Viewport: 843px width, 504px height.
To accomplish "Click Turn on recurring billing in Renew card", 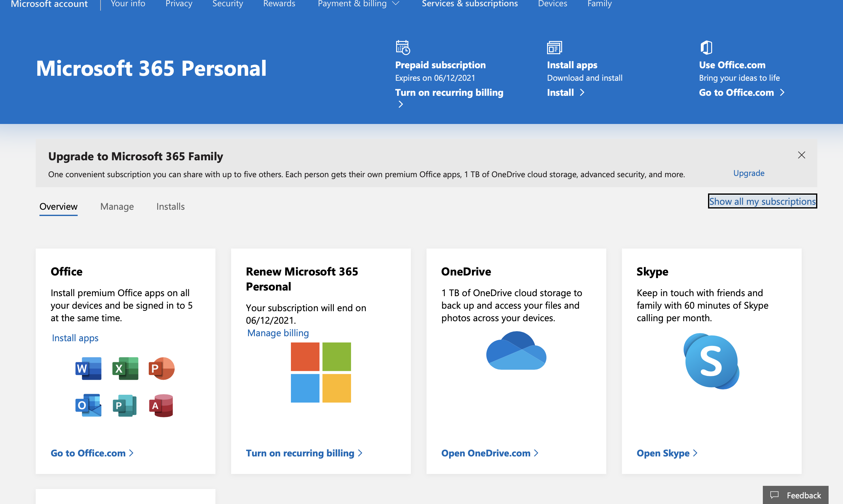I will click(300, 453).
